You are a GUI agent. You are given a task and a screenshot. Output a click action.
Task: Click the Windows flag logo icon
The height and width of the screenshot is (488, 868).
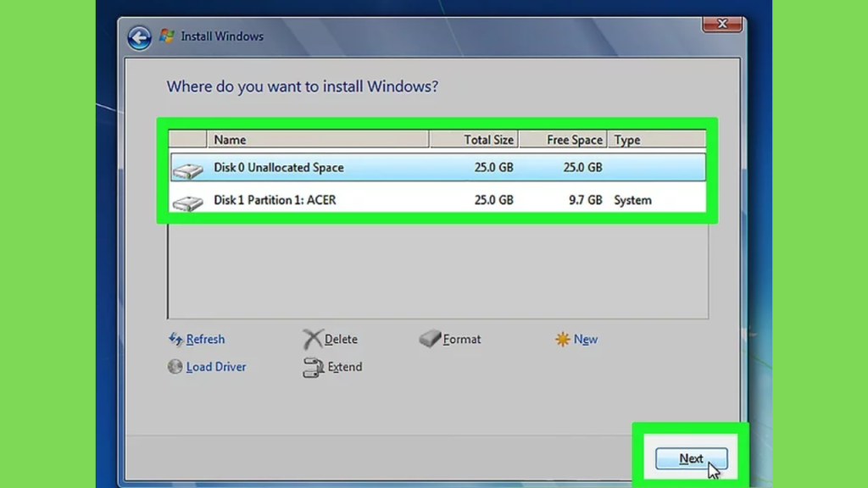pos(167,36)
